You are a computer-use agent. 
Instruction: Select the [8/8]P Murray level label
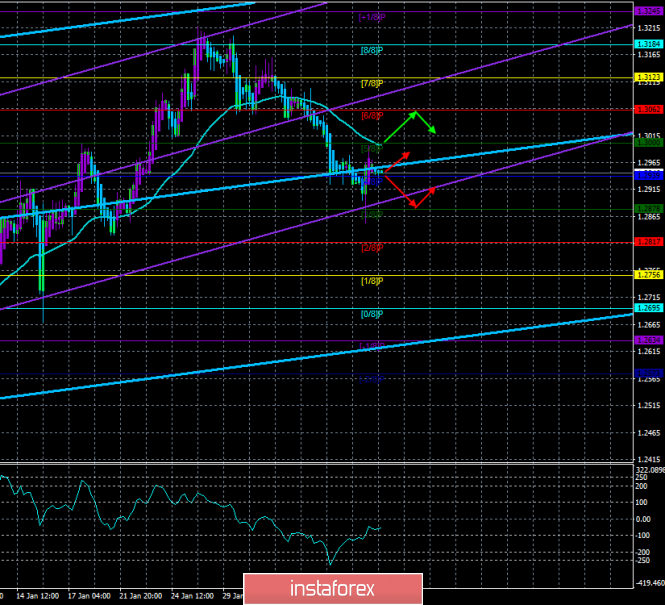[x=372, y=50]
